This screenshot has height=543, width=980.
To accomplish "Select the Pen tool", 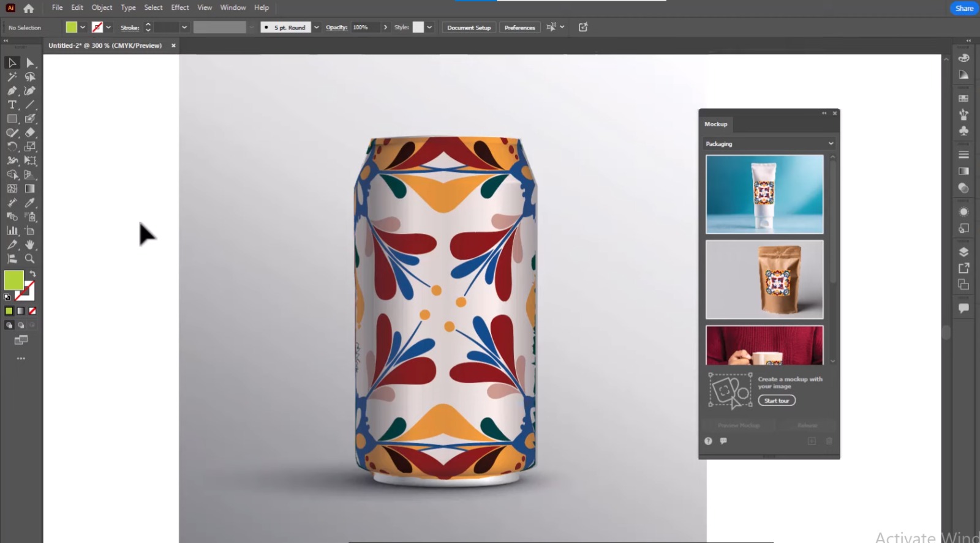I will (x=12, y=91).
